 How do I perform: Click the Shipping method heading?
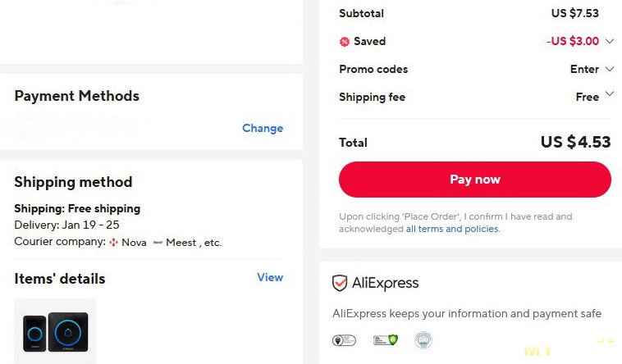[x=73, y=182]
